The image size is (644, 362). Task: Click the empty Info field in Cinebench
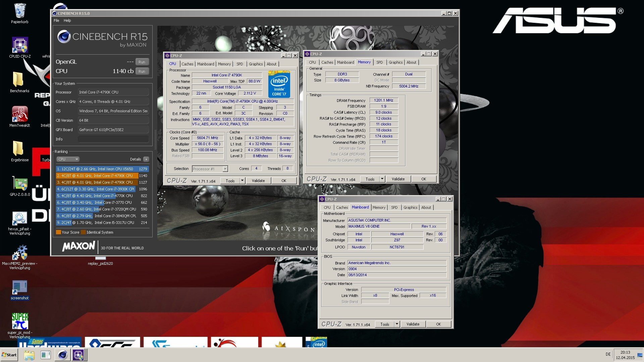113,139
